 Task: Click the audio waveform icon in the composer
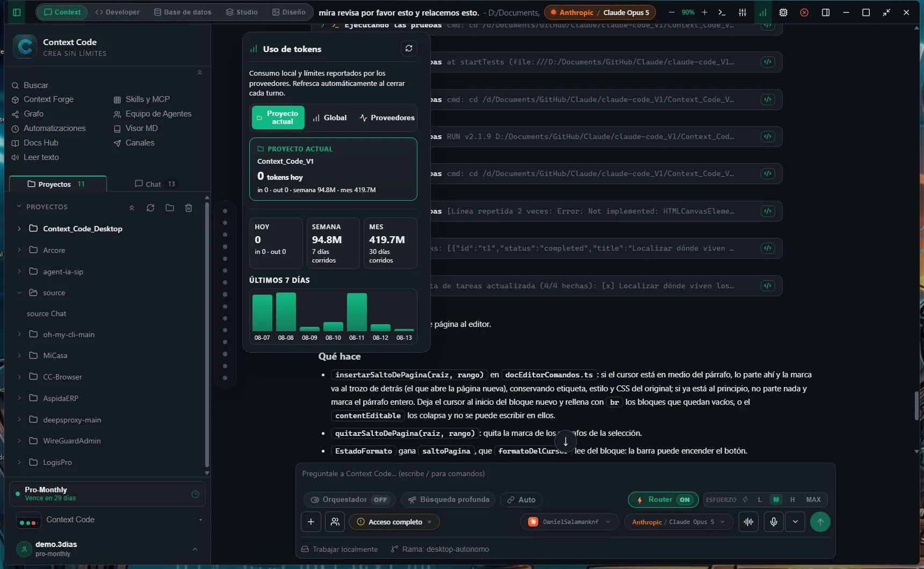748,522
